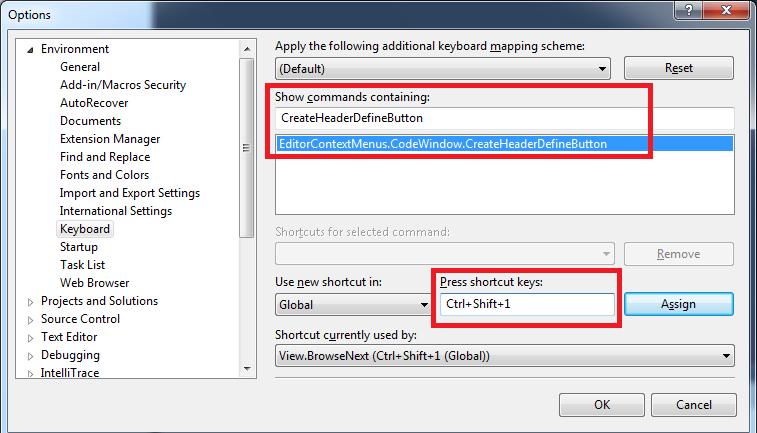757x433 pixels.
Task: Select the General environment page
Action: click(80, 67)
